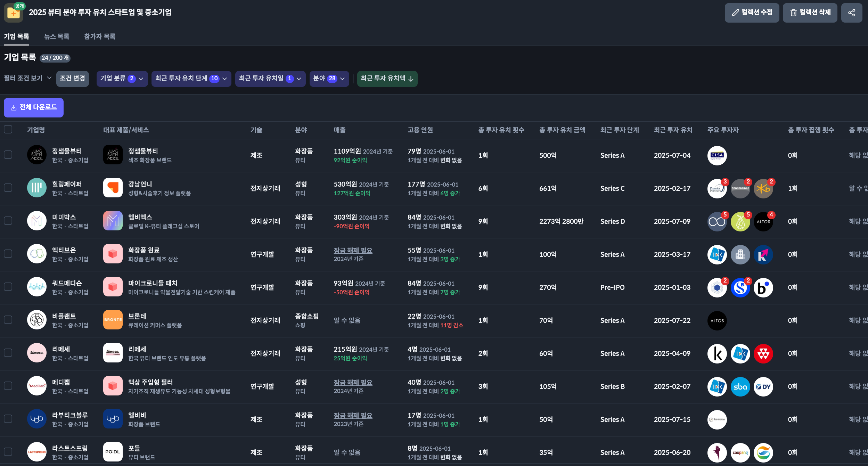This screenshot has width=868, height=466.
Task: Toggle the select-all checkbox in table header
Action: (x=8, y=130)
